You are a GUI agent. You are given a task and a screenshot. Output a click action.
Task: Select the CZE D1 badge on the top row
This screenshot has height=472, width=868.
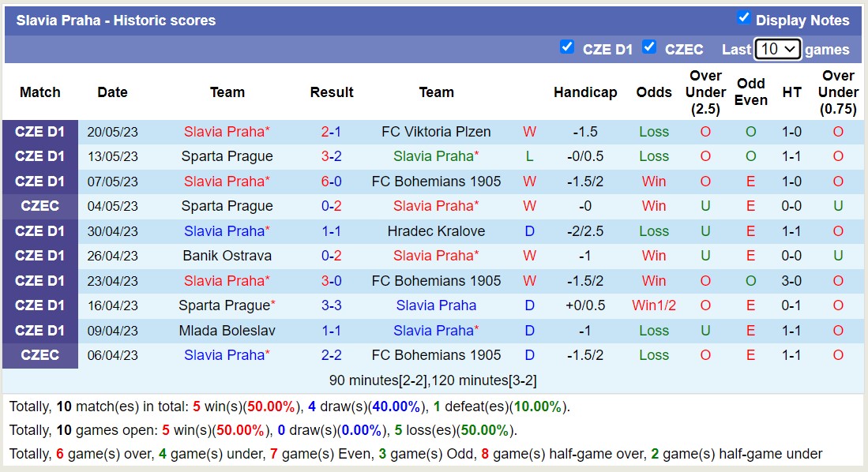pos(39,132)
